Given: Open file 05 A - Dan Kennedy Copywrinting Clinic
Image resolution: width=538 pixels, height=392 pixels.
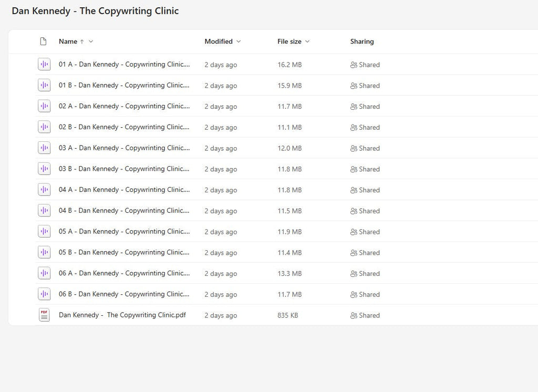Looking at the screenshot, I should click(x=124, y=232).
